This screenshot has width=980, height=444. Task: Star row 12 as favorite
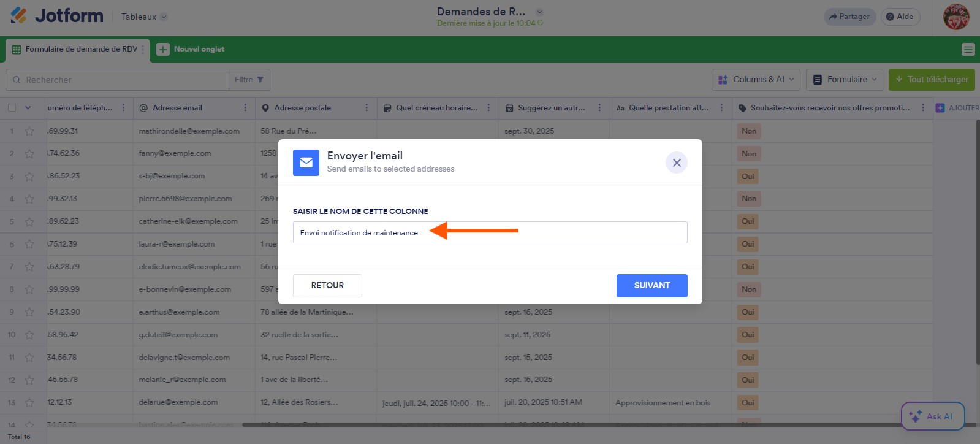coord(29,380)
